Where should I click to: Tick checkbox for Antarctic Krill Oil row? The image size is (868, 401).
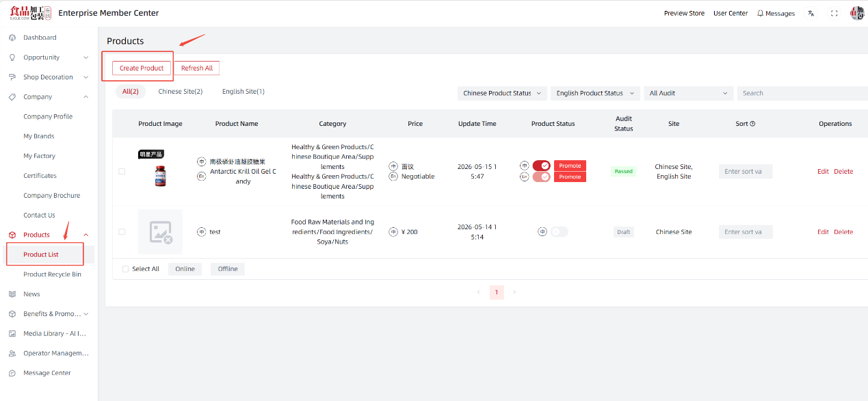[x=122, y=172]
